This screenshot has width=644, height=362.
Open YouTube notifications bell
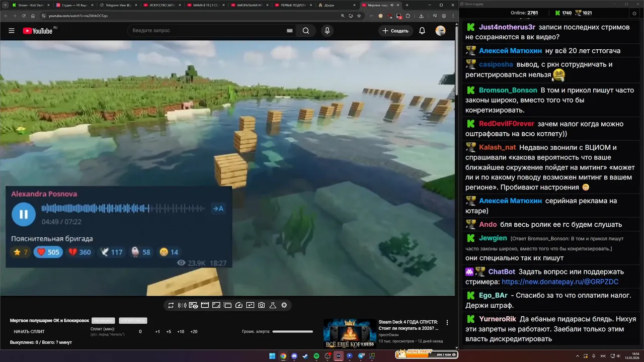pos(422,31)
